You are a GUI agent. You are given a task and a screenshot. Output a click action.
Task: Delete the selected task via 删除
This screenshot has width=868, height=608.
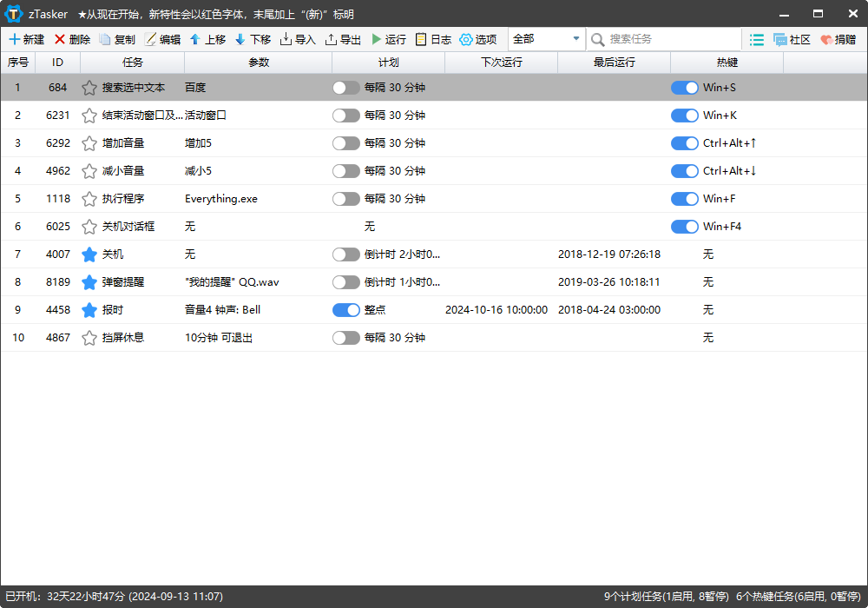pos(71,39)
